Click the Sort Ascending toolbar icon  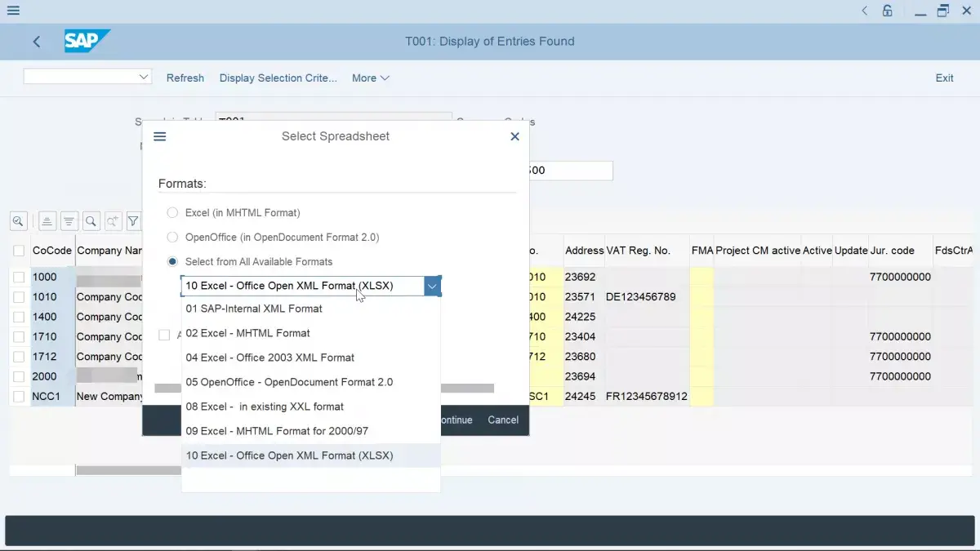(47, 220)
